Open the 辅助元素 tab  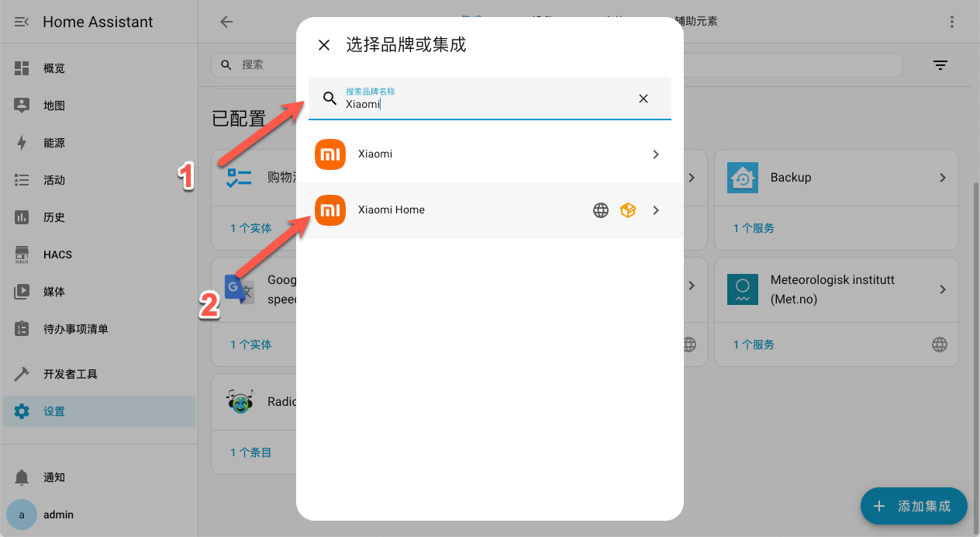(697, 22)
